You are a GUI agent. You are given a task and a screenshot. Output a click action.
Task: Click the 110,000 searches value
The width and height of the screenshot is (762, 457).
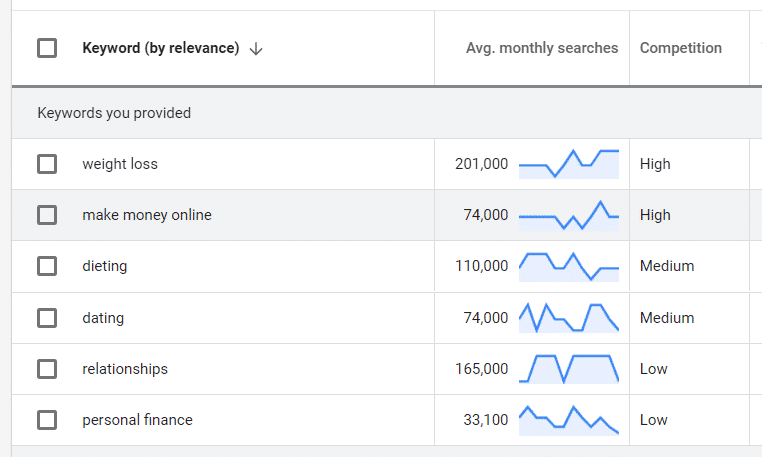481,266
